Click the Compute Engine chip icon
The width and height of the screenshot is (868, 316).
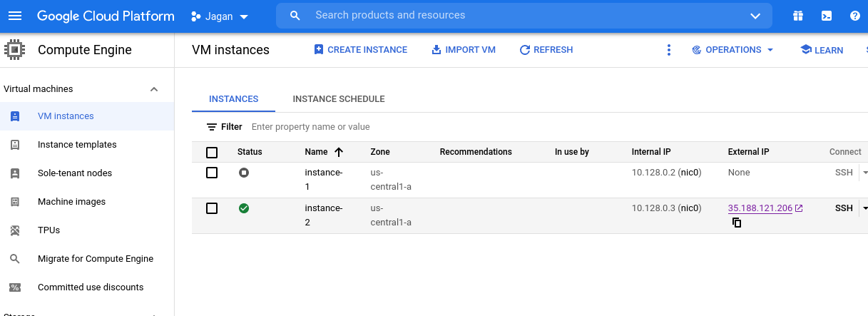14,50
